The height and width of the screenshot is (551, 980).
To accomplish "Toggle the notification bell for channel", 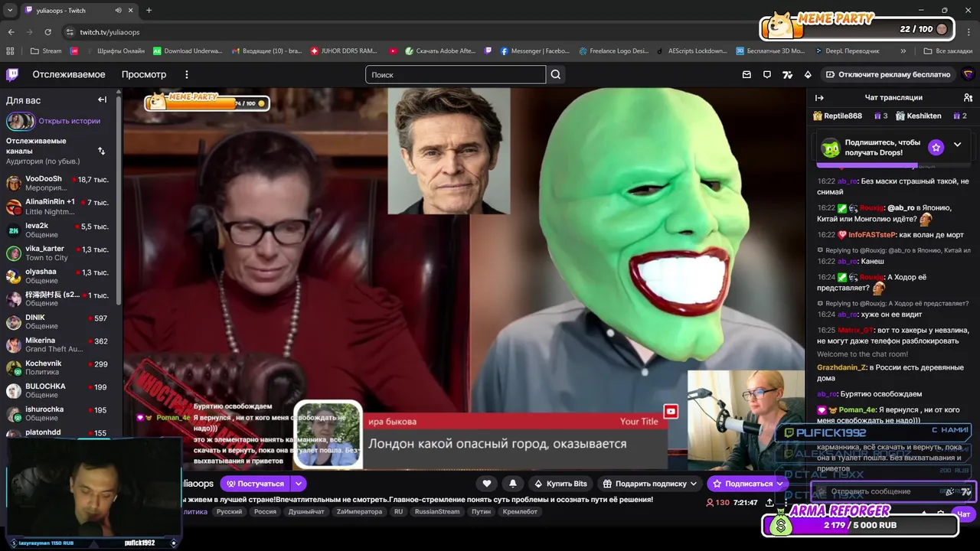I will click(x=513, y=484).
